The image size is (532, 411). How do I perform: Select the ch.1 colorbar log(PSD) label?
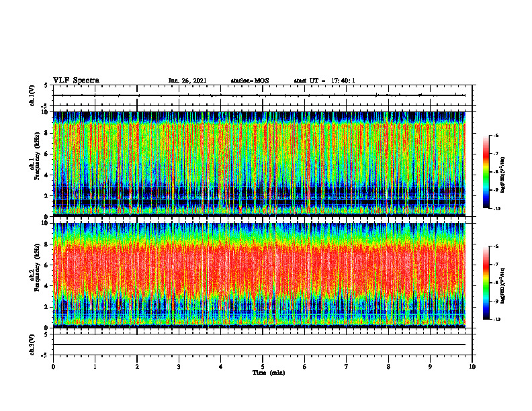(x=504, y=175)
